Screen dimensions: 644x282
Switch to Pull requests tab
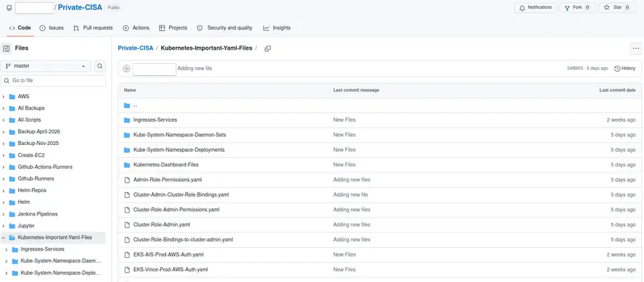(93, 28)
